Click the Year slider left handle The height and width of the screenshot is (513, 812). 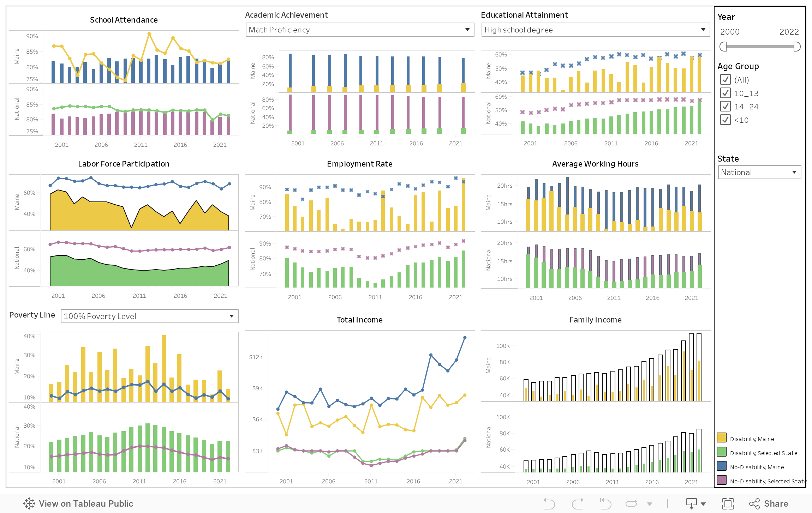click(x=723, y=47)
